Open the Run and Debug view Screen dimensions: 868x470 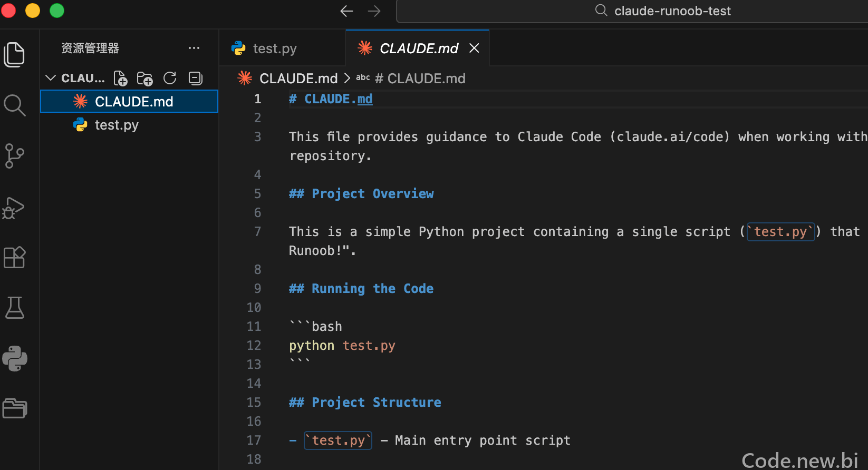tap(14, 208)
